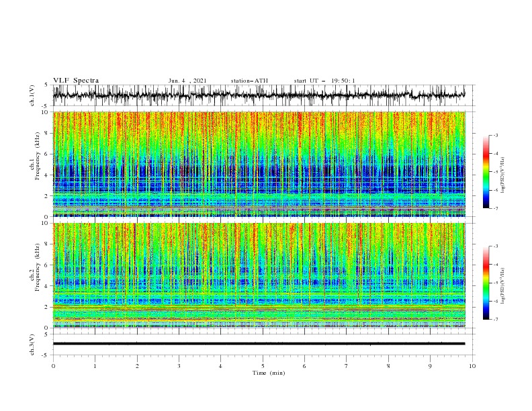Click the ch.1 "Frequency (kHz)" axis label
The image size is (532, 411).
pos(37,156)
